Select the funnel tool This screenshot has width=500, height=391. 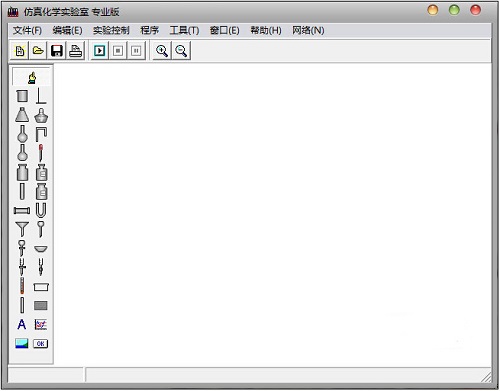22,229
